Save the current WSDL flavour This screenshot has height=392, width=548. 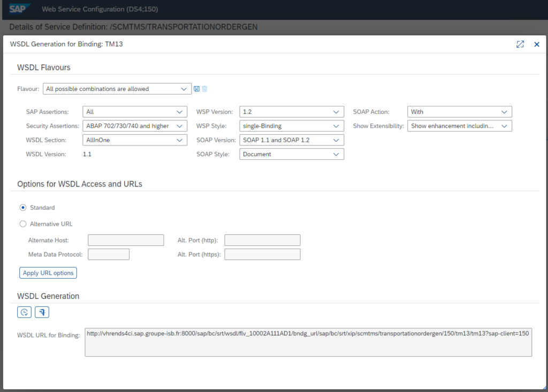pos(197,89)
